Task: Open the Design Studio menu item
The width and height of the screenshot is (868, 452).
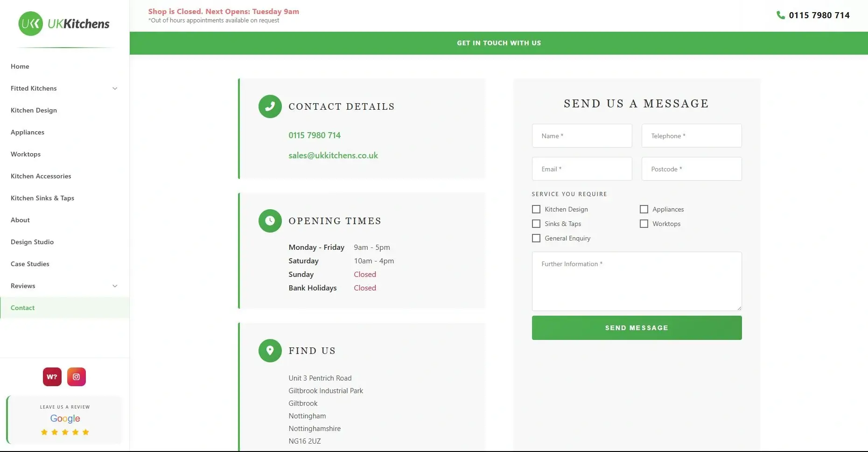Action: [x=64, y=242]
